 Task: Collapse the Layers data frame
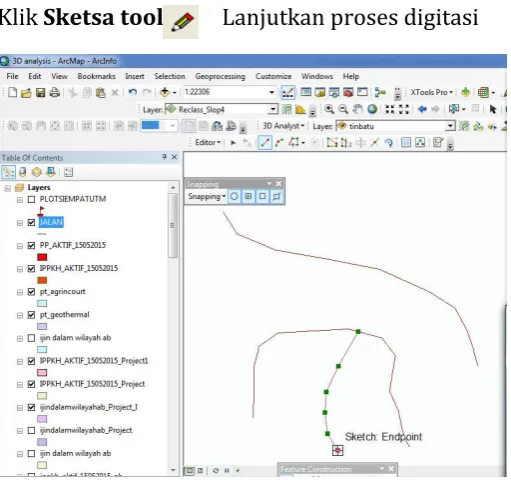tap(7, 188)
